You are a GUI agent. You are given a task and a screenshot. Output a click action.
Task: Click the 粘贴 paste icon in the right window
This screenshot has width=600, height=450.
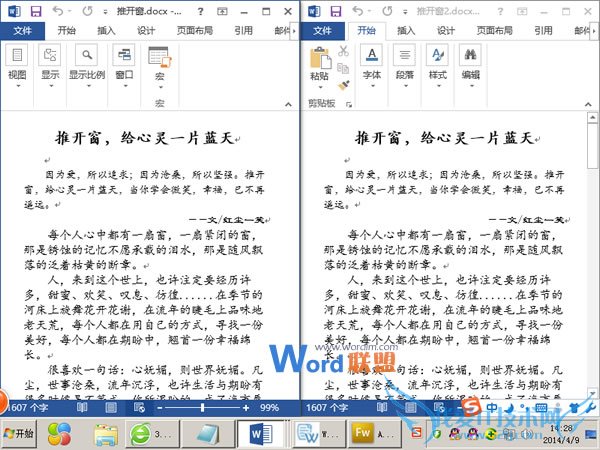[320, 58]
